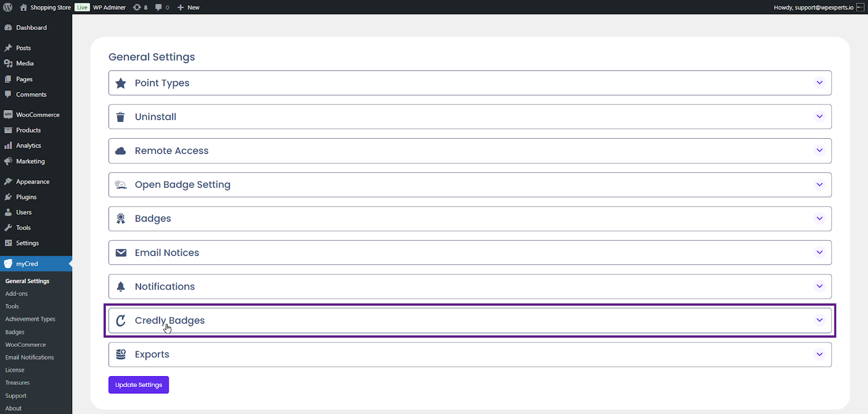Click the star icon beside Point Types
This screenshot has width=868, height=414.
click(121, 83)
